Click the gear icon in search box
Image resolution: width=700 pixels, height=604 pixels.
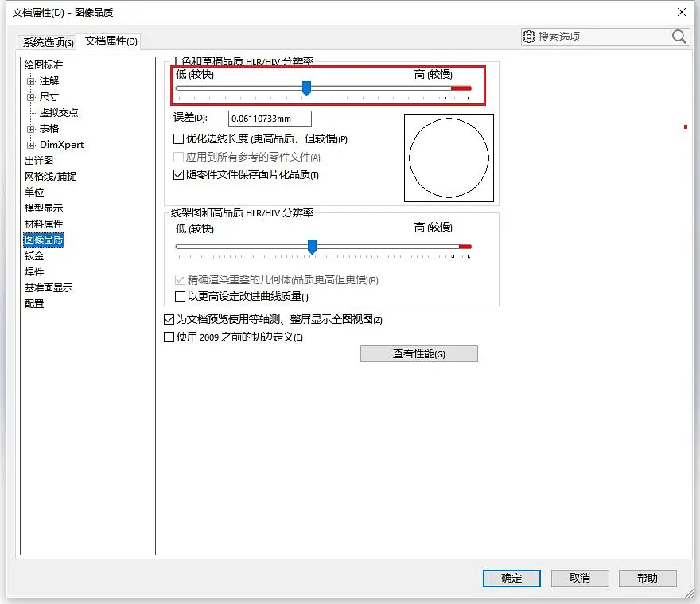click(x=528, y=37)
